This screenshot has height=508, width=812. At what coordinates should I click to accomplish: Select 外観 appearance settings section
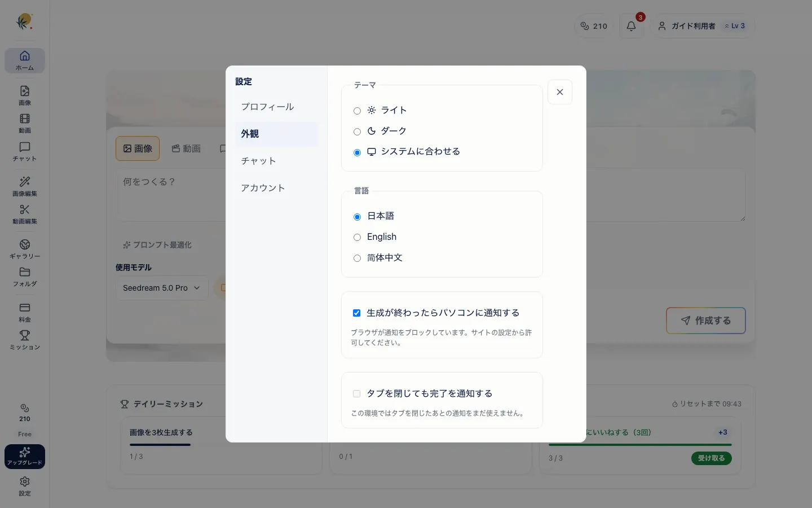(276, 134)
